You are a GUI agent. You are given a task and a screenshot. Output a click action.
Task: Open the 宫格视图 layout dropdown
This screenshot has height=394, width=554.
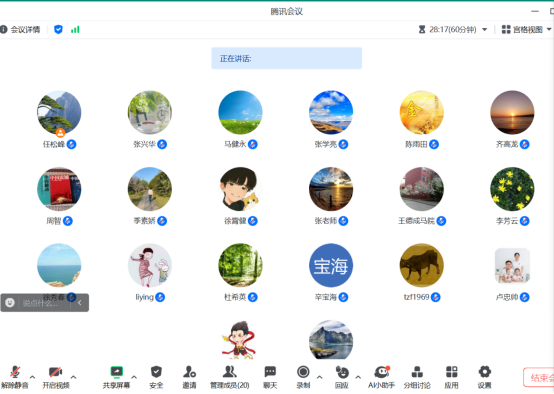526,30
